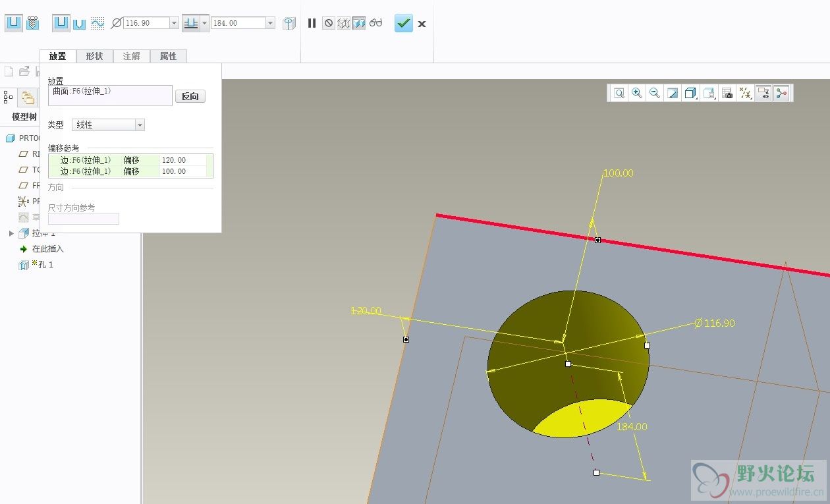
Task: Pause the hole feature tool
Action: pyautogui.click(x=312, y=23)
